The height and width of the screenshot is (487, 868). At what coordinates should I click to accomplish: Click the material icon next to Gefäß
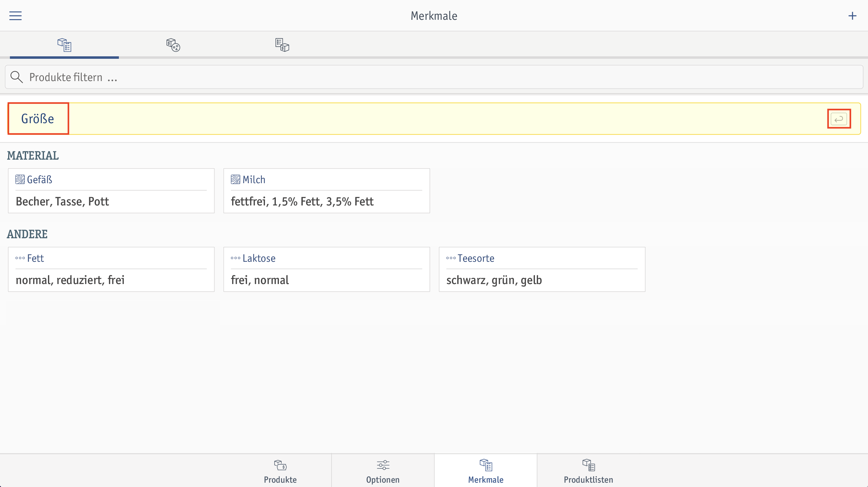pyautogui.click(x=20, y=179)
